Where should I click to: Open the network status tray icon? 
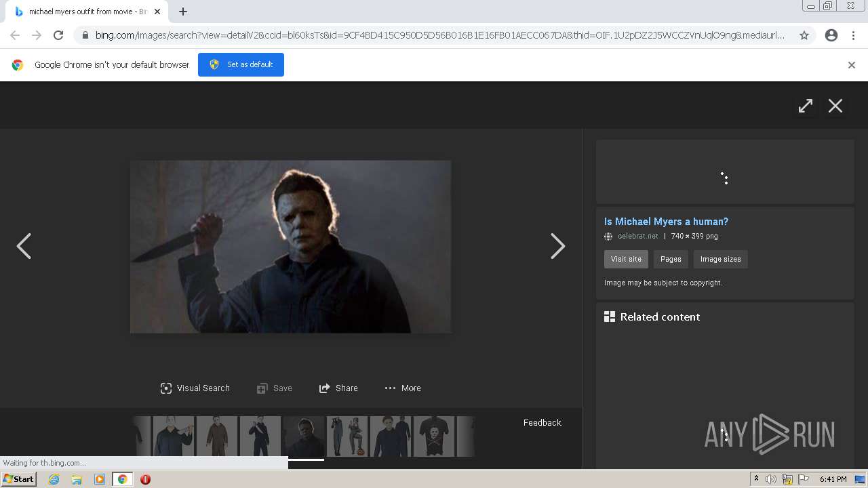pyautogui.click(x=787, y=479)
